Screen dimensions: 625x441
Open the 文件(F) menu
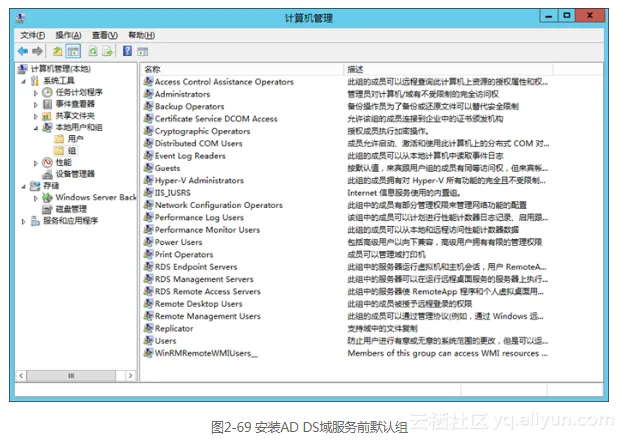pyautogui.click(x=32, y=35)
